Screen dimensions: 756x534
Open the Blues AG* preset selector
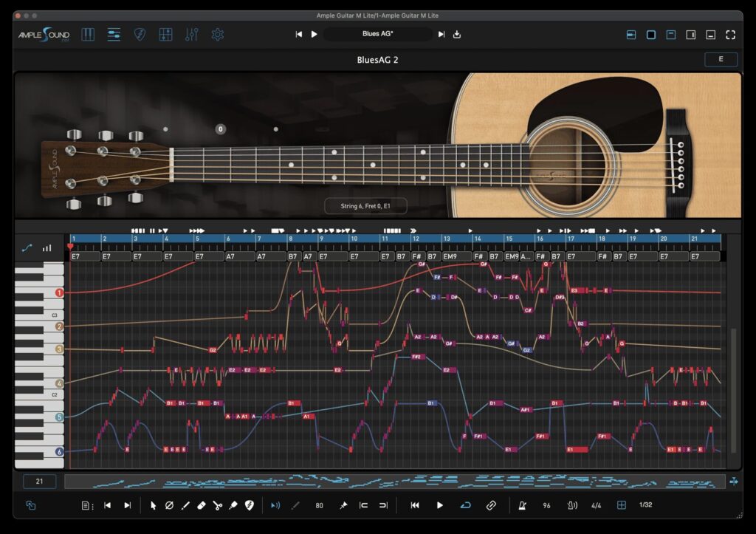coord(378,34)
